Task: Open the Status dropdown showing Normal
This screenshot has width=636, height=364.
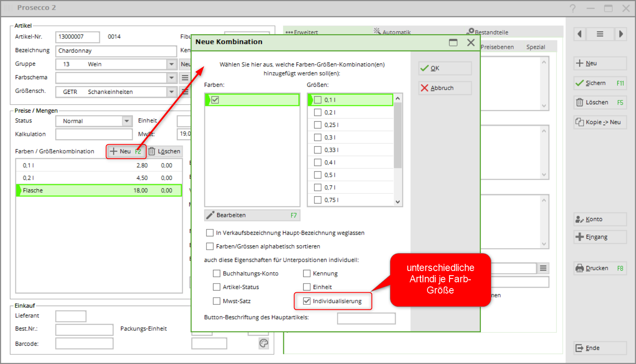Action: (x=127, y=121)
